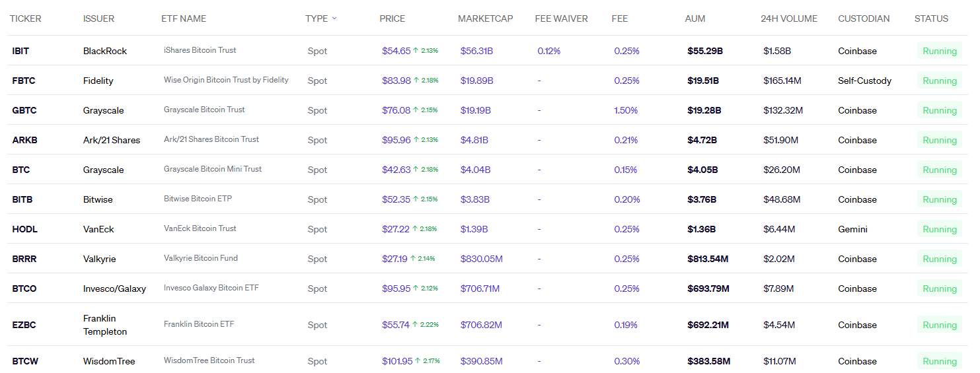Viewport: 980px width, 373px height.
Task: Click the HODL ticker from VanEck
Action: pos(24,229)
